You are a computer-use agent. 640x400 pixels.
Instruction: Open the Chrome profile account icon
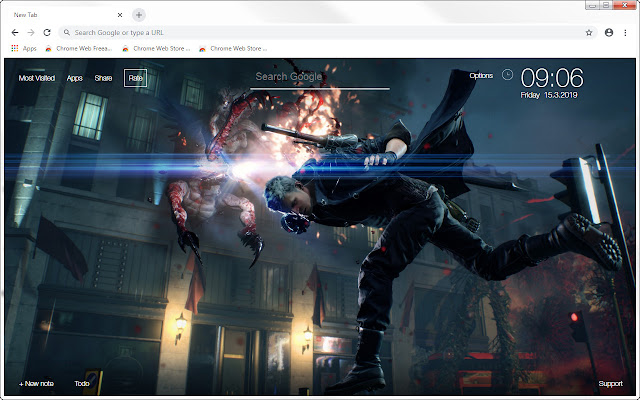pos(609,33)
